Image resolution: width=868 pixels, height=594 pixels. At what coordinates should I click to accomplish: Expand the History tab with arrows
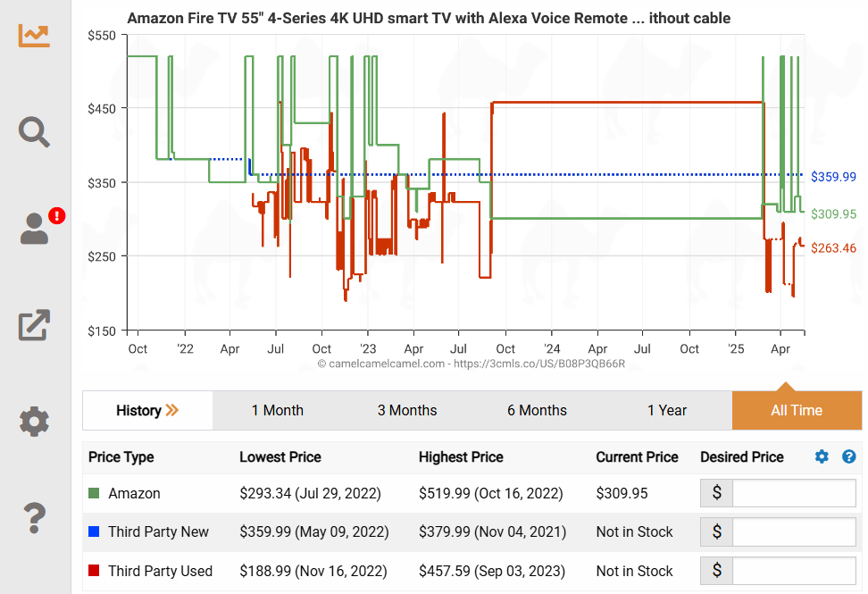click(147, 411)
